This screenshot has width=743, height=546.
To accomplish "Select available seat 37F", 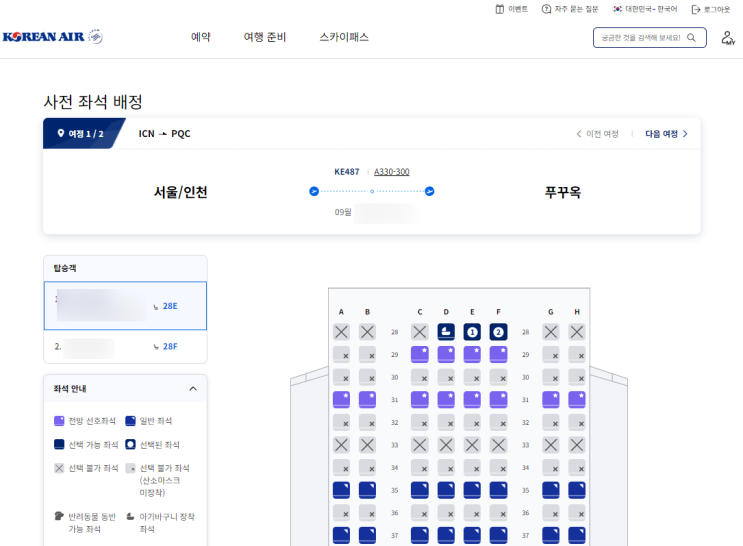I will tap(498, 535).
